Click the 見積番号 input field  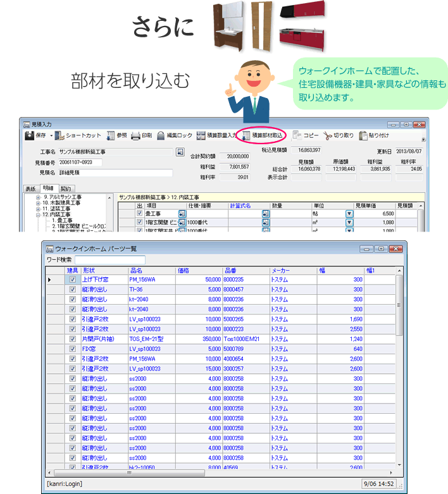pyautogui.click(x=80, y=163)
